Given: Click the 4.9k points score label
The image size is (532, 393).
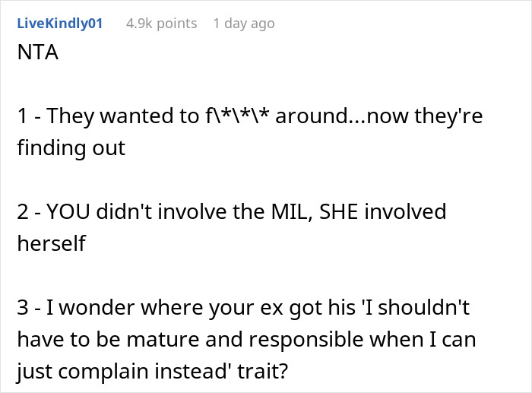Looking at the screenshot, I should point(161,24).
